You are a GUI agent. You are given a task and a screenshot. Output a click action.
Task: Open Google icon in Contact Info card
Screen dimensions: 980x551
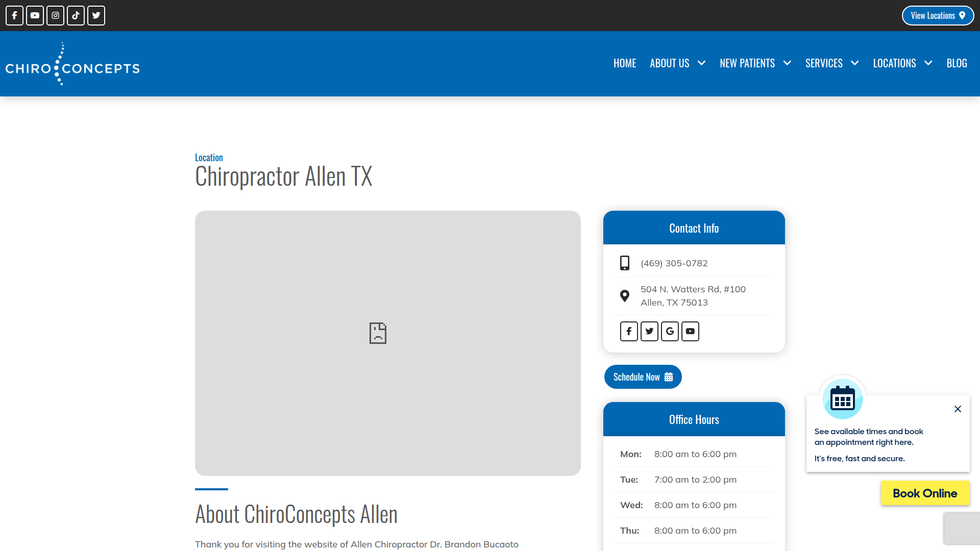click(x=670, y=331)
